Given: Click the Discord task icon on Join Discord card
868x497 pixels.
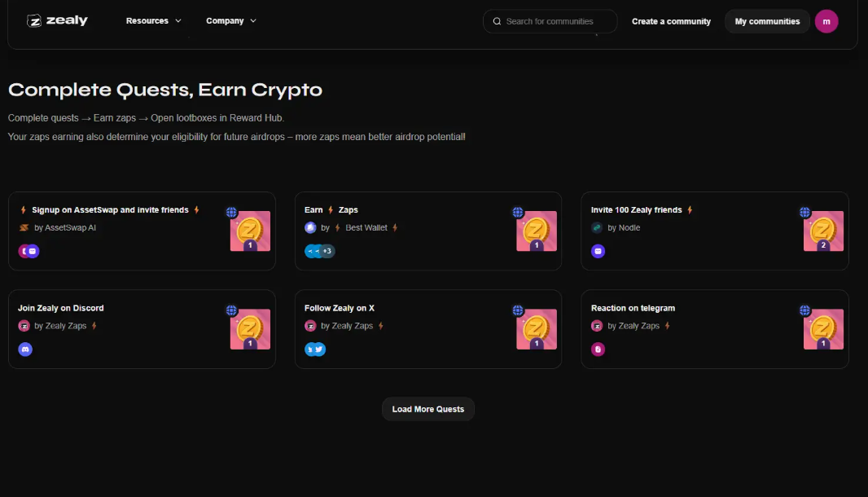Looking at the screenshot, I should coord(25,349).
